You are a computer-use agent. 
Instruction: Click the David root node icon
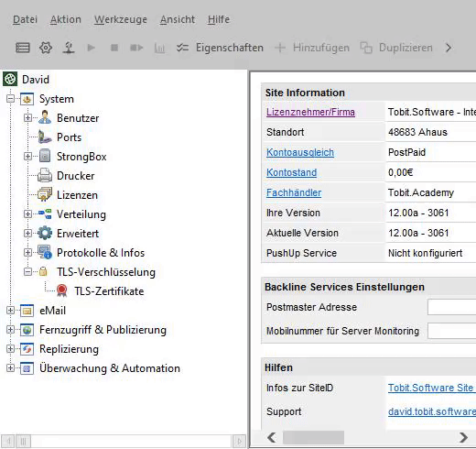(10, 79)
